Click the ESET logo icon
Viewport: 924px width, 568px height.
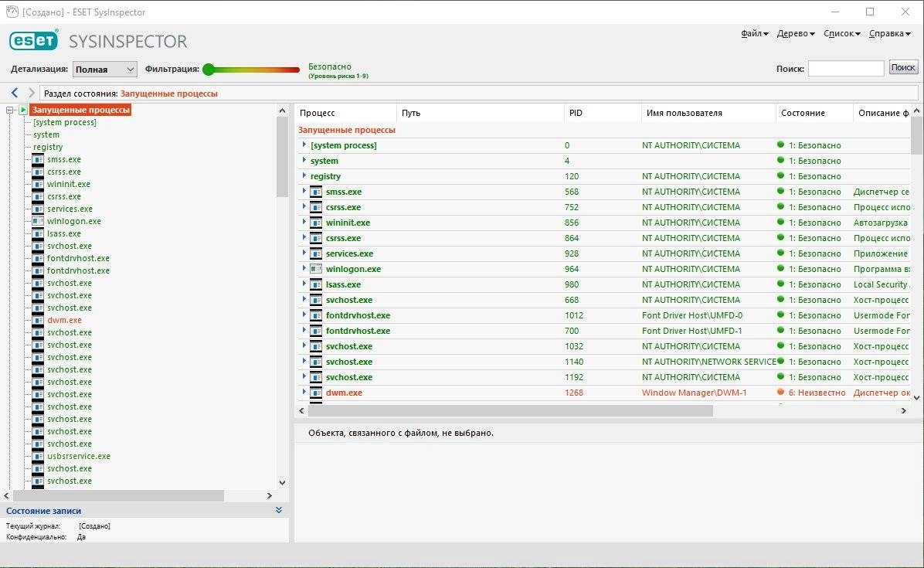point(33,40)
